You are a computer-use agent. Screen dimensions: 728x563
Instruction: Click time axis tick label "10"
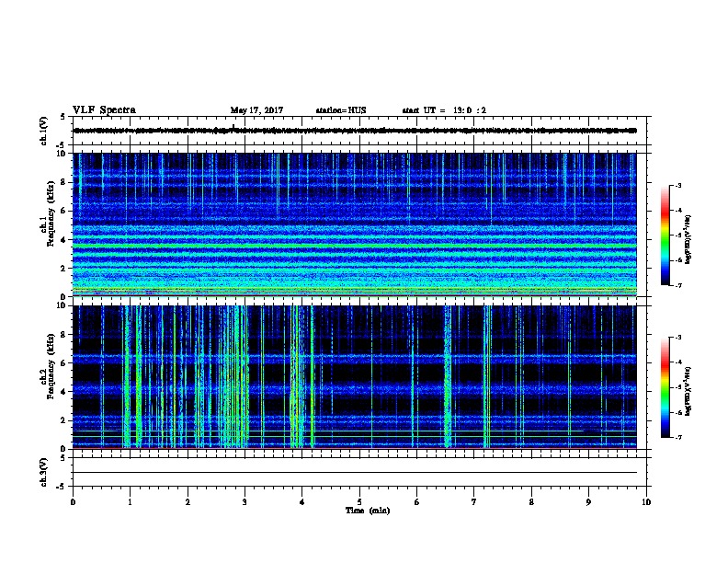point(646,502)
